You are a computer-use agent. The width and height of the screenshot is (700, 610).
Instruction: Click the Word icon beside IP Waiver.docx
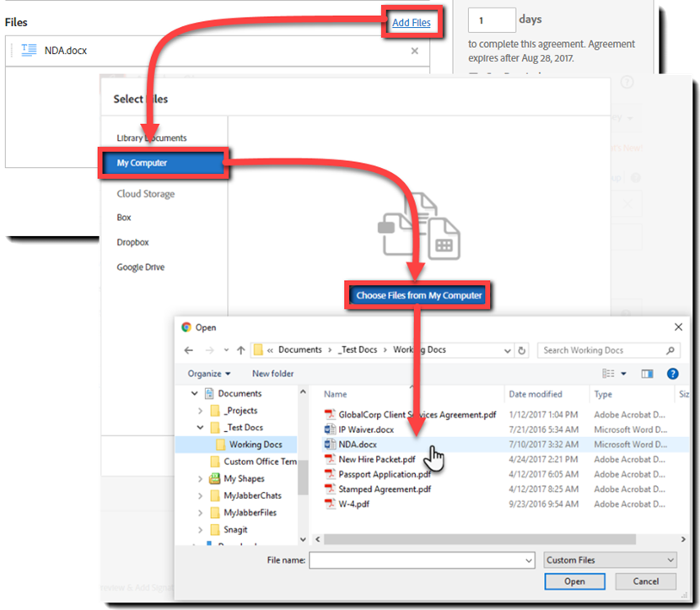point(330,429)
